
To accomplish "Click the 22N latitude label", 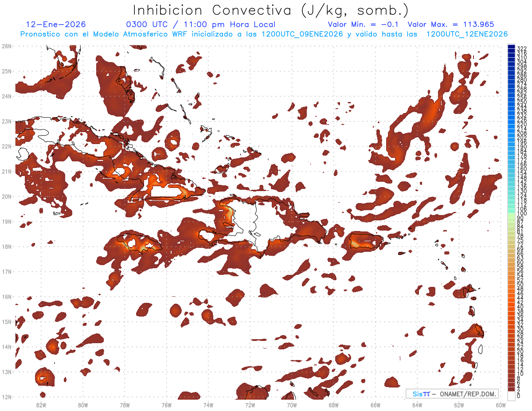I will tap(7, 146).
